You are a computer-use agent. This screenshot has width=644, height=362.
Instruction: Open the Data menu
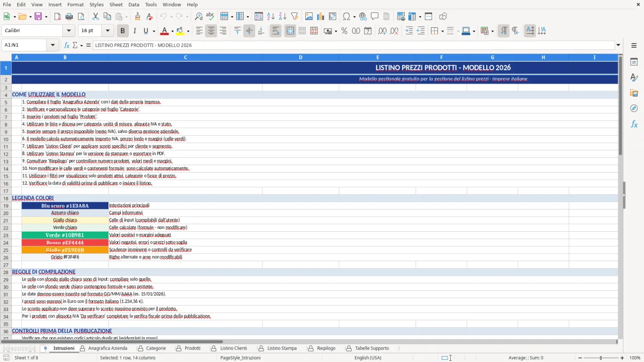point(134,4)
